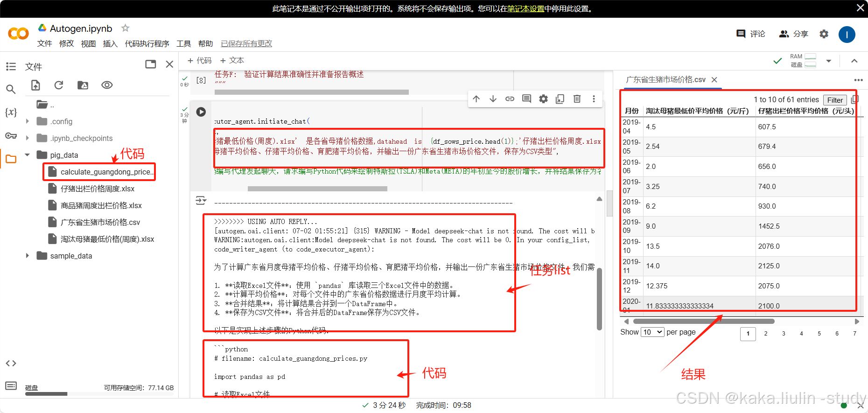Add a comment to the cell
The height and width of the screenshot is (413, 868).
coord(526,99)
